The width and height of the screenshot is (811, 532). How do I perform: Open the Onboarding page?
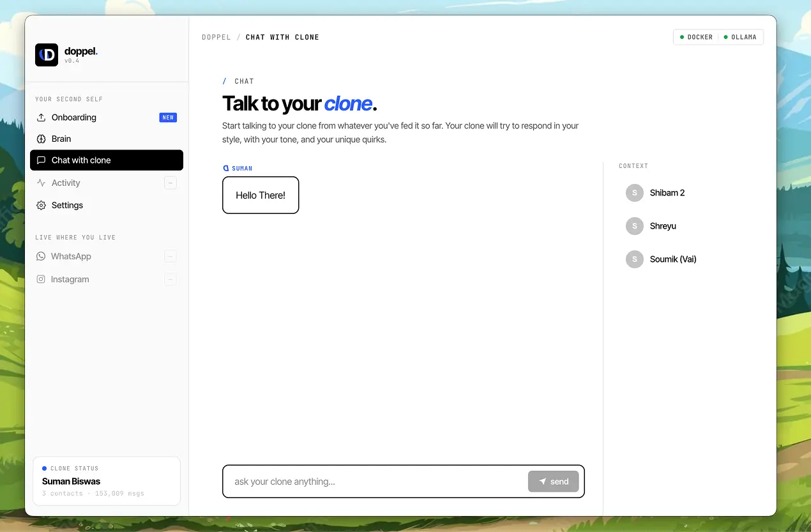107,118
